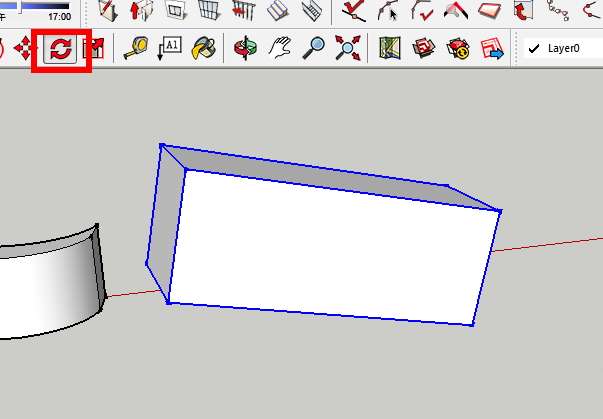Open Add Location map icon

390,48
